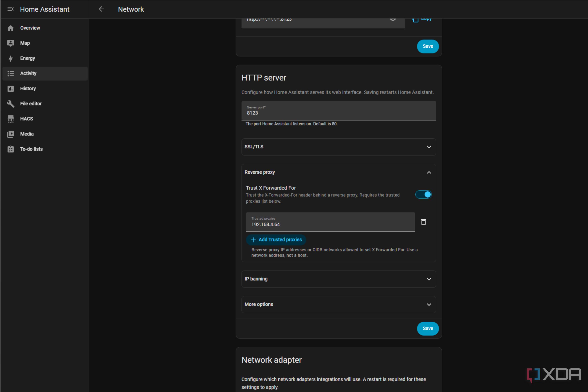588x392 pixels.
Task: Open To-do lists in the sidebar
Action: click(45, 149)
